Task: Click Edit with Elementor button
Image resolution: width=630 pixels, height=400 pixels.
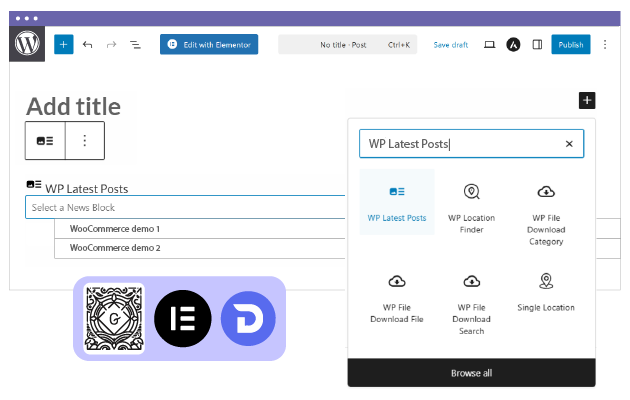Action: pos(209,45)
